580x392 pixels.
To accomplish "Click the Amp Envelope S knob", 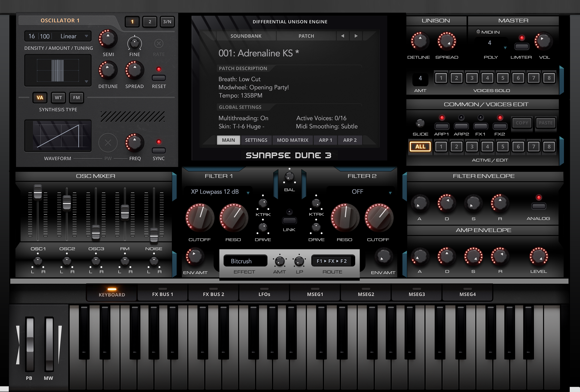I will (473, 256).
